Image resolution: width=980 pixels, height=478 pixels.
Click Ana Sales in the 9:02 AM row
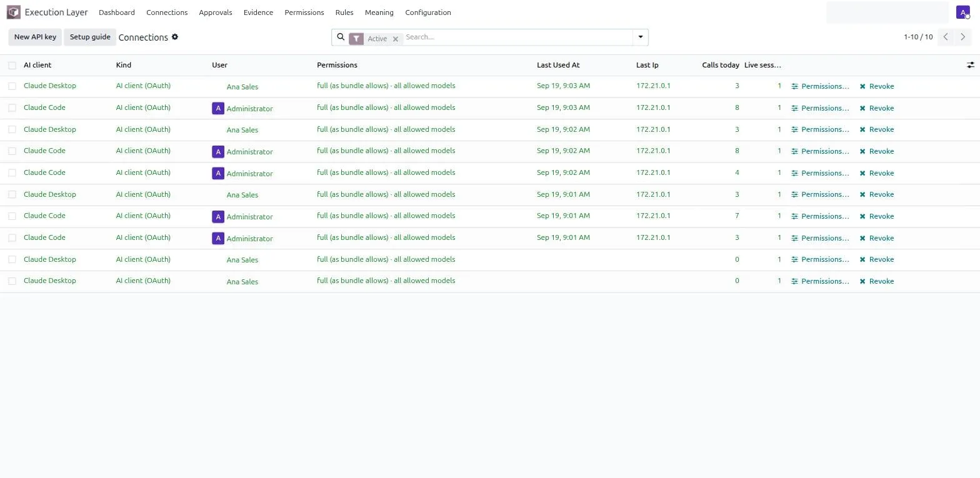coord(242,130)
